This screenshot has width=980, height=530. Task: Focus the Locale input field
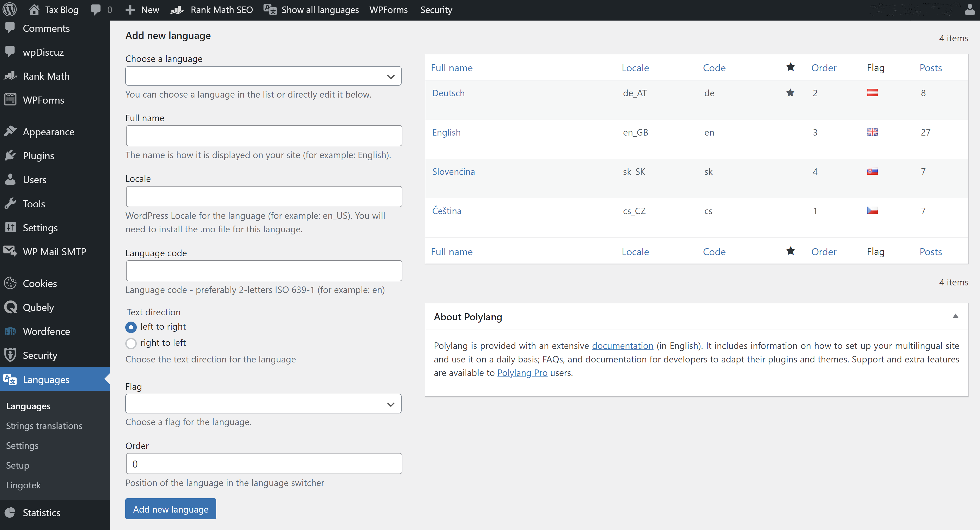[264, 196]
